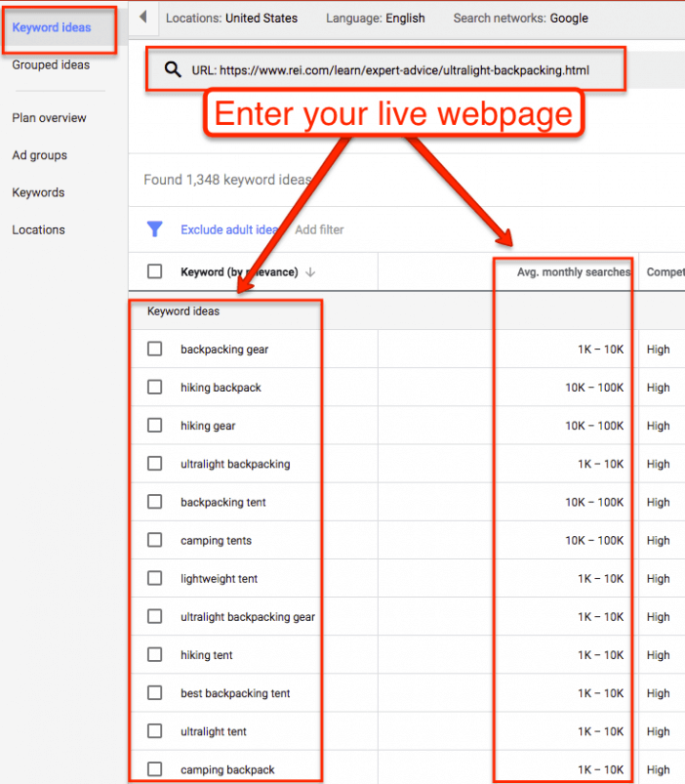Check the ultralight backpacking keyword
685x784 pixels.
tap(155, 464)
